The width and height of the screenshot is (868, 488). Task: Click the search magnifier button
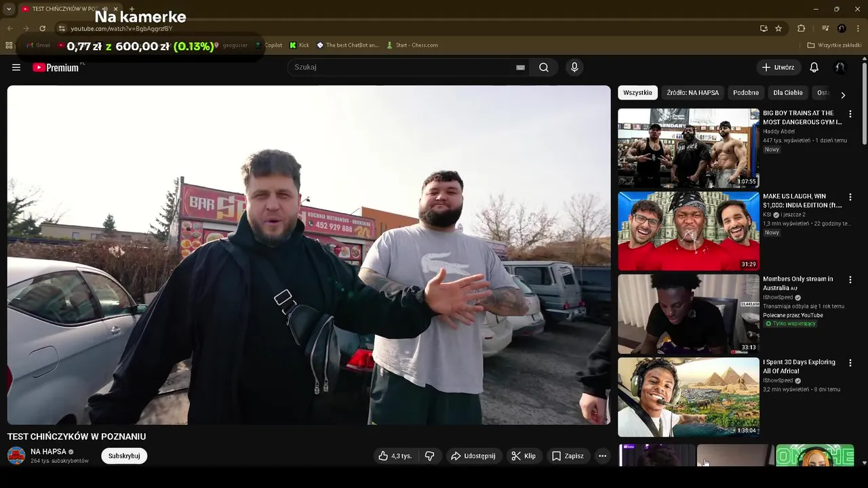[544, 67]
